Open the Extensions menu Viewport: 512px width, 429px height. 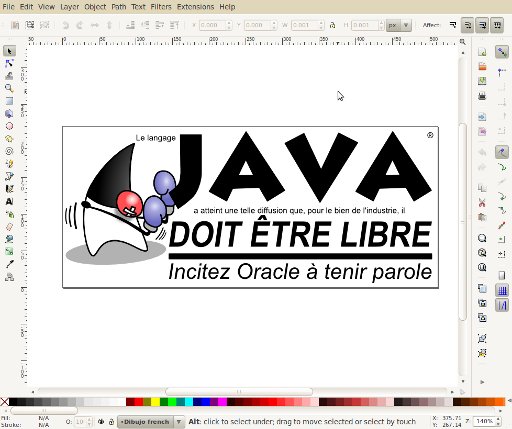(x=196, y=7)
